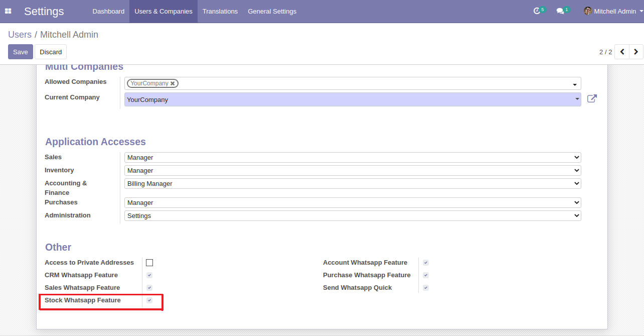The height and width of the screenshot is (336, 644).
Task: Go to the previous record arrow
Action: 622,52
